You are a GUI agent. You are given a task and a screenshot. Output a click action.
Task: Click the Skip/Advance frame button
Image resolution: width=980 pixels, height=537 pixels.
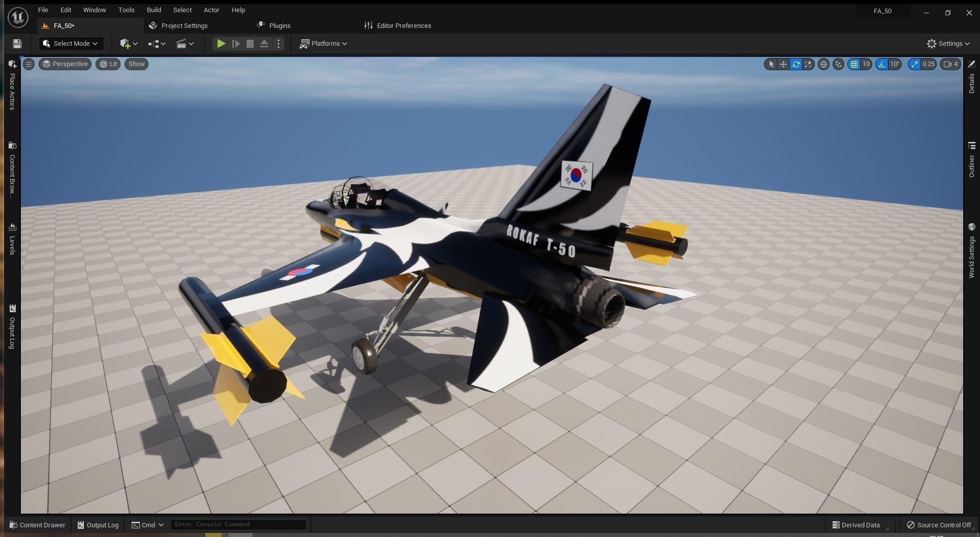pos(236,44)
